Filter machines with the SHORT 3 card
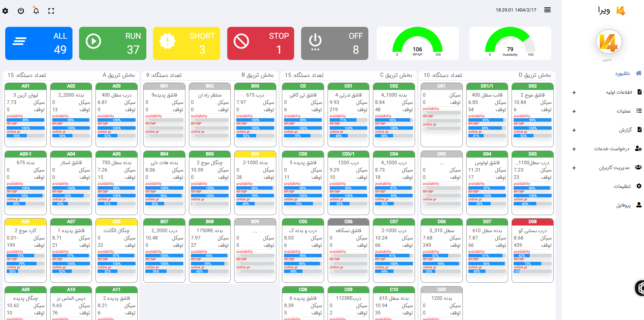The height and width of the screenshot is (320, 644). click(186, 43)
